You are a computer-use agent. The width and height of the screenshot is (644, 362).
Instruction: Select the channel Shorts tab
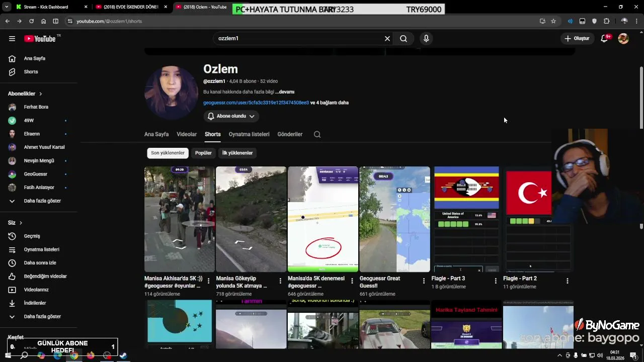pyautogui.click(x=213, y=134)
